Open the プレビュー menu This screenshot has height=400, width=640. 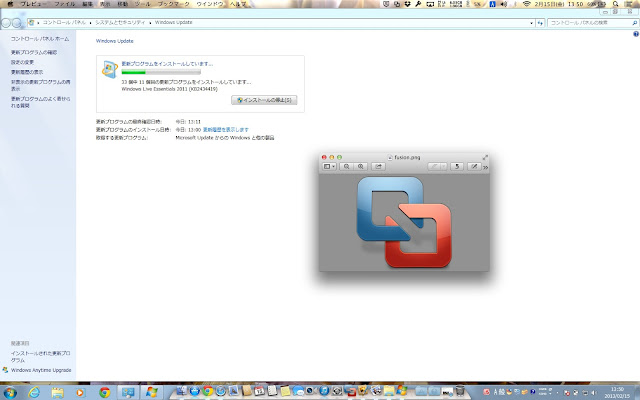click(x=33, y=4)
